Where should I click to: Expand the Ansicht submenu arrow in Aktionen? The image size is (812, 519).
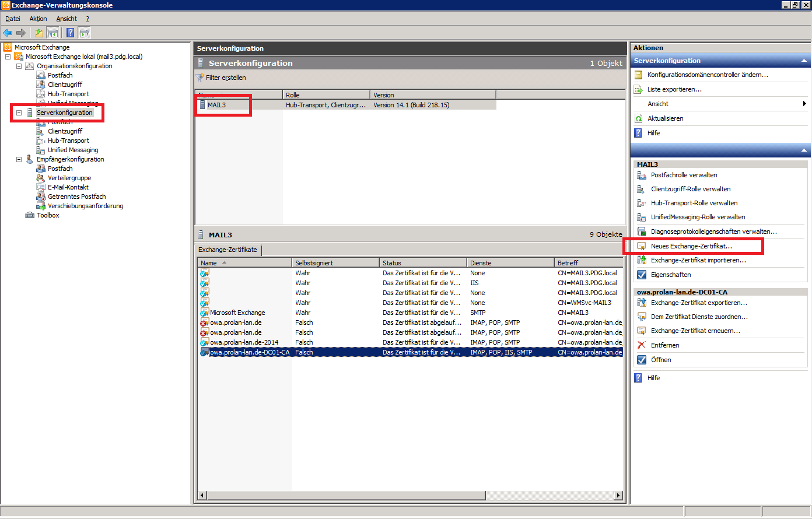(804, 104)
